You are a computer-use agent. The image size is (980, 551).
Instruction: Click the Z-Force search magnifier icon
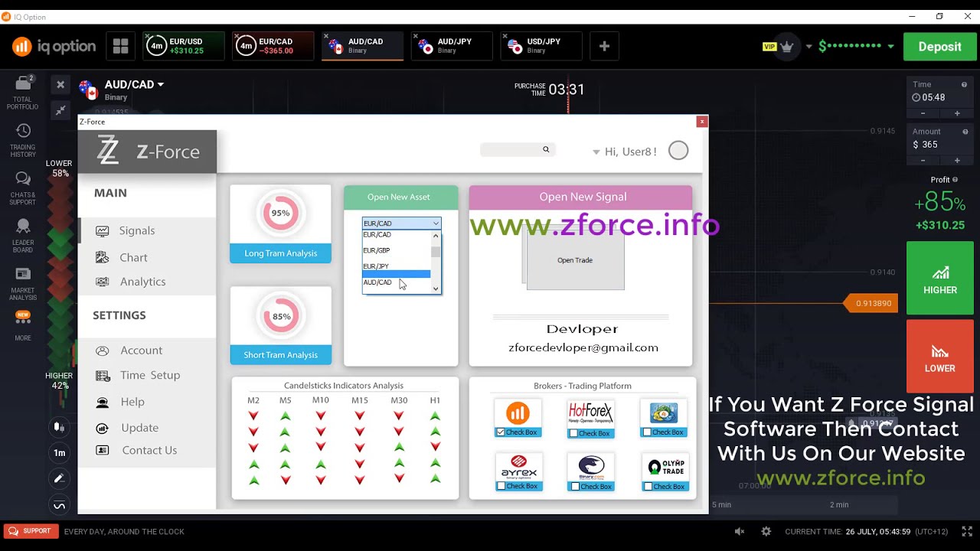tap(546, 149)
